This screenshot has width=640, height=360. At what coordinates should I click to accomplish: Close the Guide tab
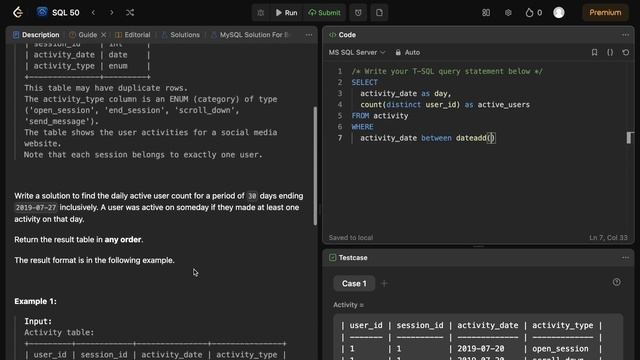[x=104, y=35]
